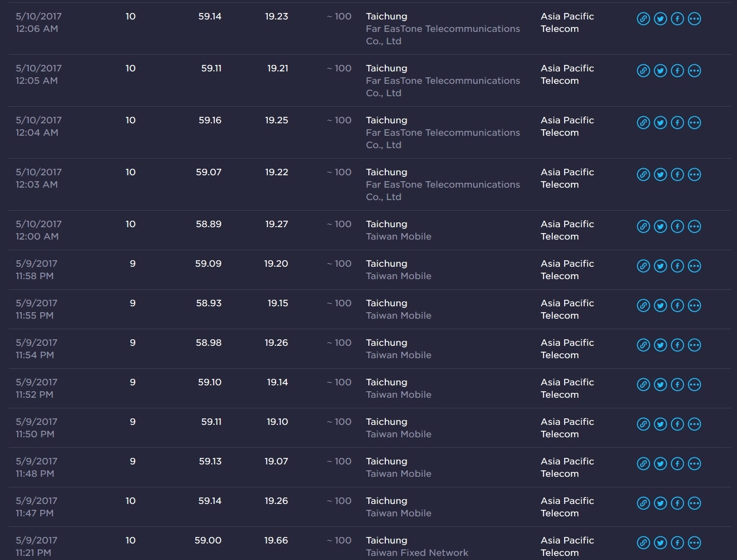Viewport: 737px width, 560px height.
Task: Tweet the 11:50 PM test result
Action: click(x=660, y=424)
